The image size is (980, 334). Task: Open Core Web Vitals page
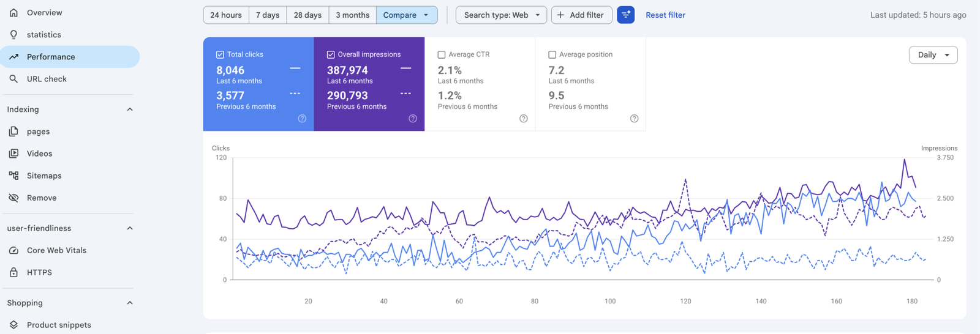(x=70, y=250)
